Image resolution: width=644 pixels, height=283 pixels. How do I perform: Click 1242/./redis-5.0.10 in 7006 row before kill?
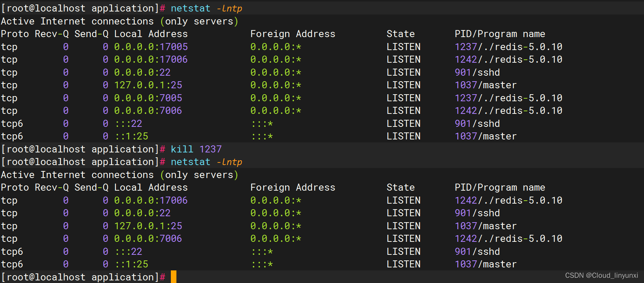[508, 111]
